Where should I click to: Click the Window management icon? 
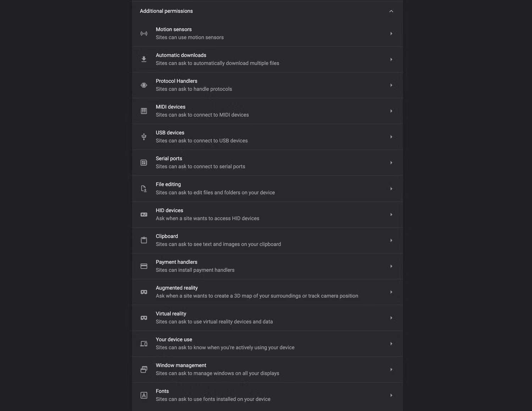[144, 369]
